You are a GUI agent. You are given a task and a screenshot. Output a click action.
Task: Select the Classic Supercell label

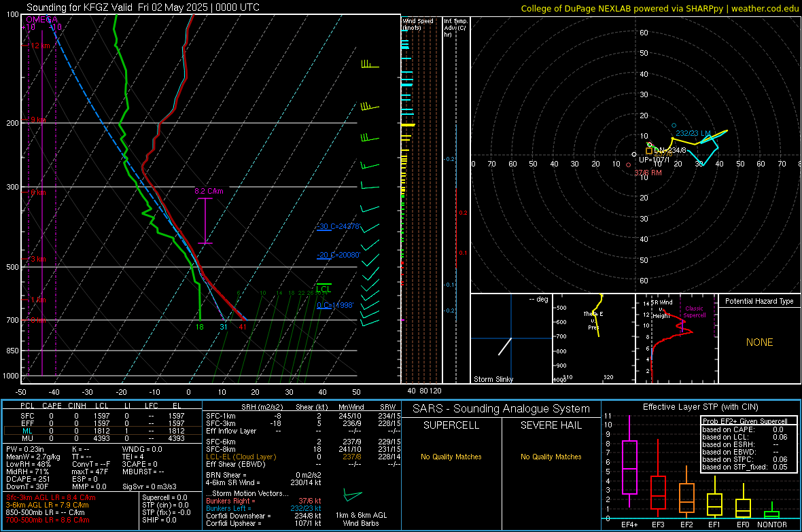pyautogui.click(x=694, y=312)
